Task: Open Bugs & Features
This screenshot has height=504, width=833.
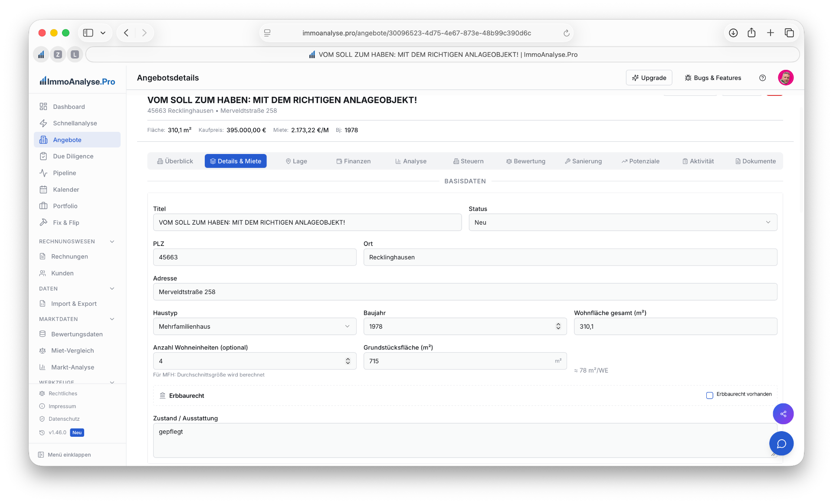Action: coord(713,78)
